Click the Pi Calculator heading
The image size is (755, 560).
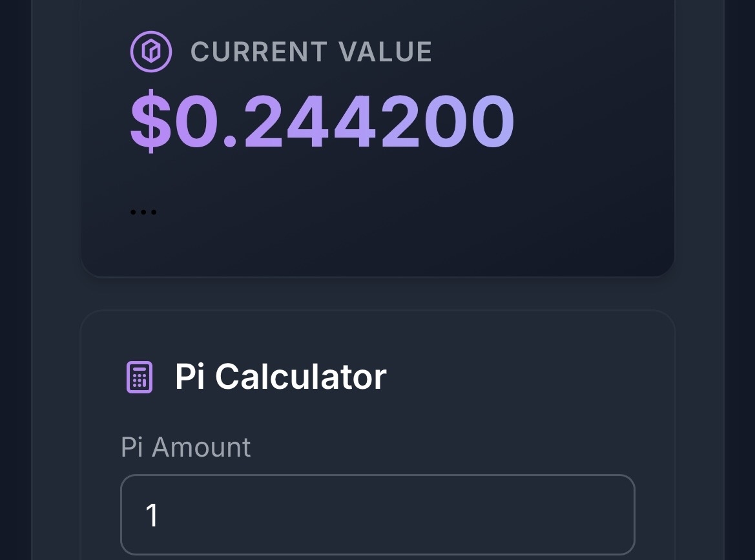click(x=280, y=377)
